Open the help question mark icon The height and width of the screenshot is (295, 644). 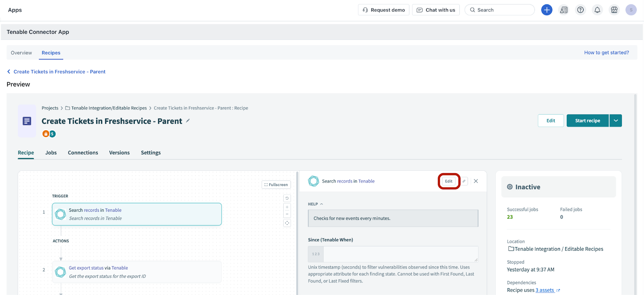(580, 10)
